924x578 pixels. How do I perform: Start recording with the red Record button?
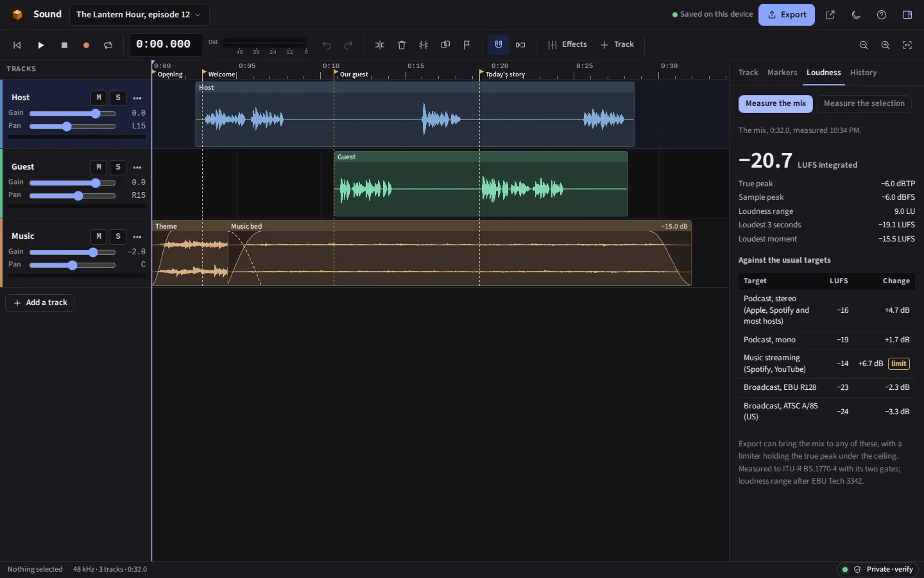[86, 45]
